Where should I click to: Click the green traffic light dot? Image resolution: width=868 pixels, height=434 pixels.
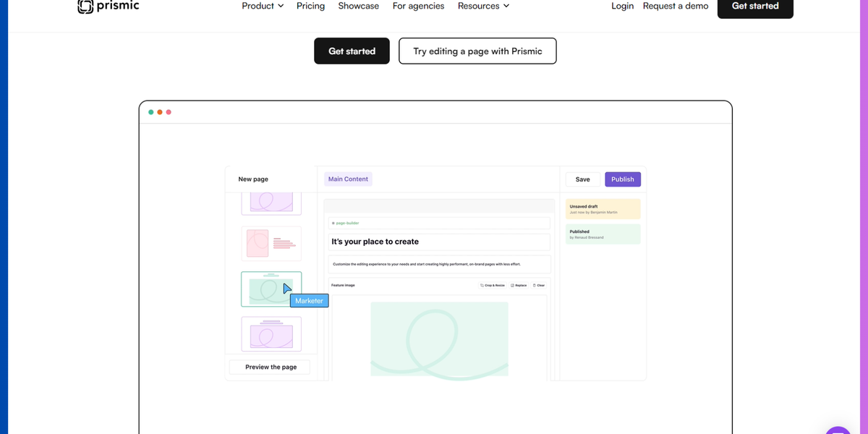click(x=150, y=112)
